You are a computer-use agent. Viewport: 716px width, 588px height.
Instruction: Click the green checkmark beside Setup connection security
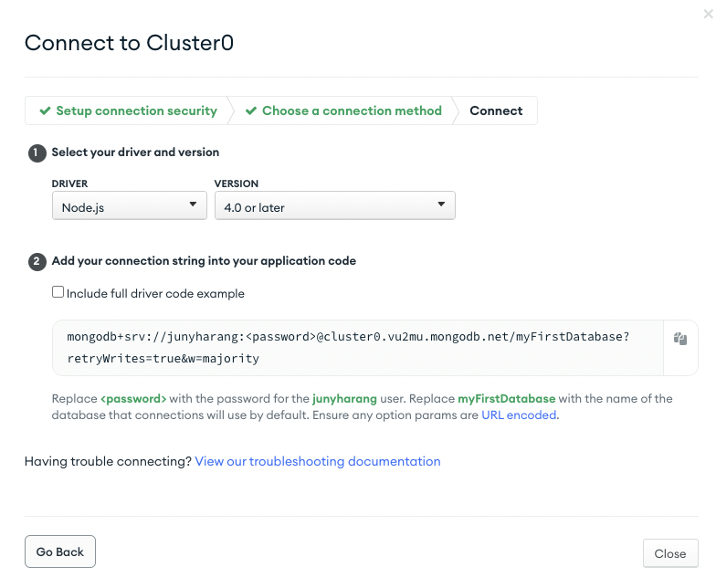point(45,111)
